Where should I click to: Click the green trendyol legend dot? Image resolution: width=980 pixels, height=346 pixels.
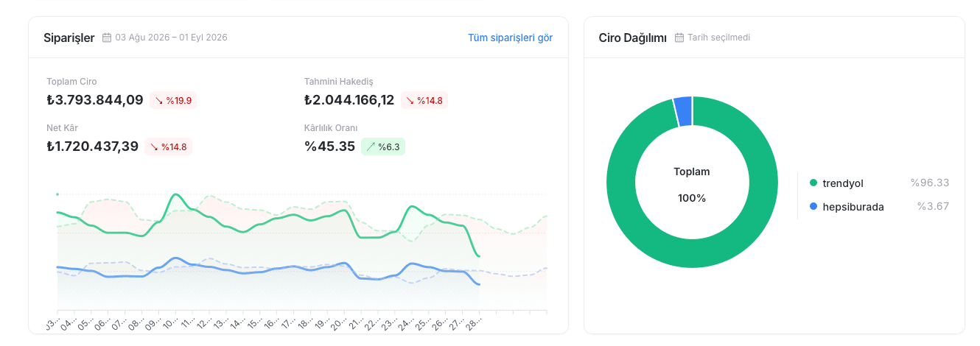click(x=813, y=183)
